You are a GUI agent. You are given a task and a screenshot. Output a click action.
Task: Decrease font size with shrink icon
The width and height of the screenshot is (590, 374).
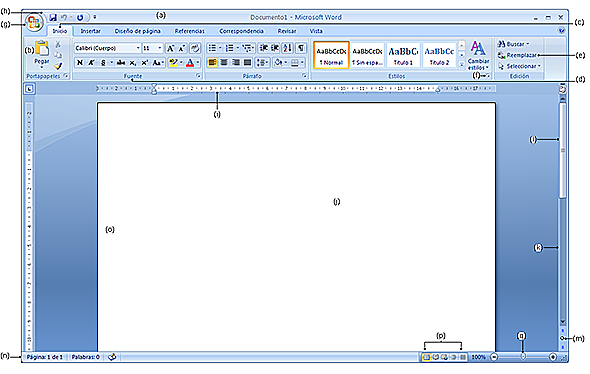pos(182,48)
